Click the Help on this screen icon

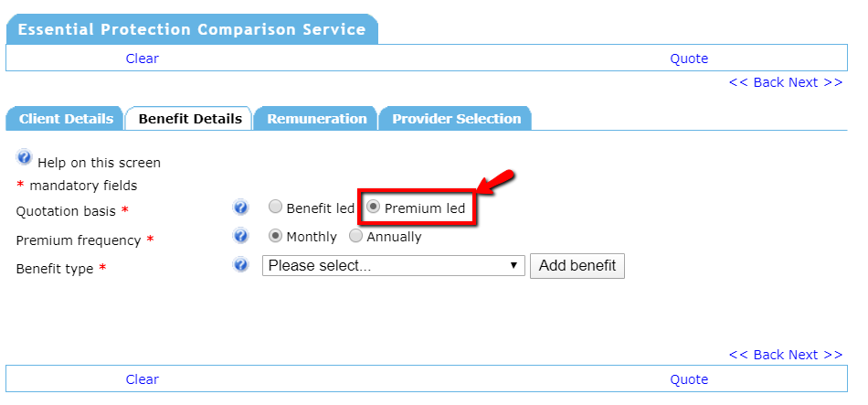25,158
